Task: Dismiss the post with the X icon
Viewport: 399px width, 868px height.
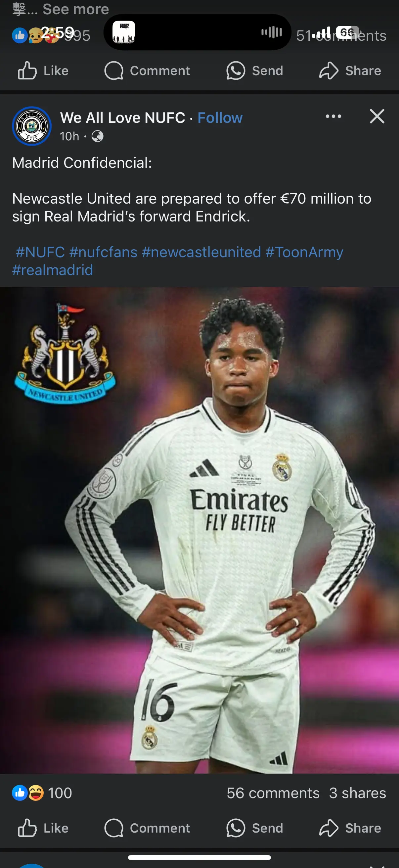Action: click(x=377, y=116)
